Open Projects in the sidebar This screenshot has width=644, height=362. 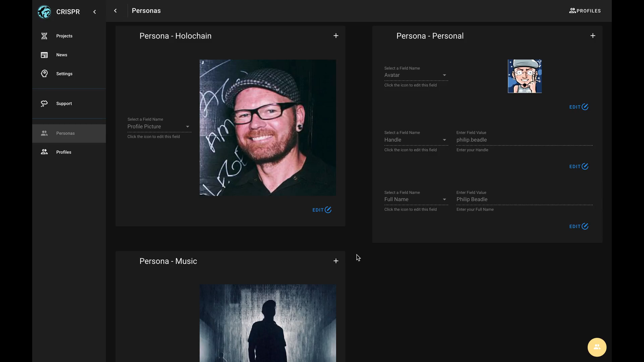[64, 36]
